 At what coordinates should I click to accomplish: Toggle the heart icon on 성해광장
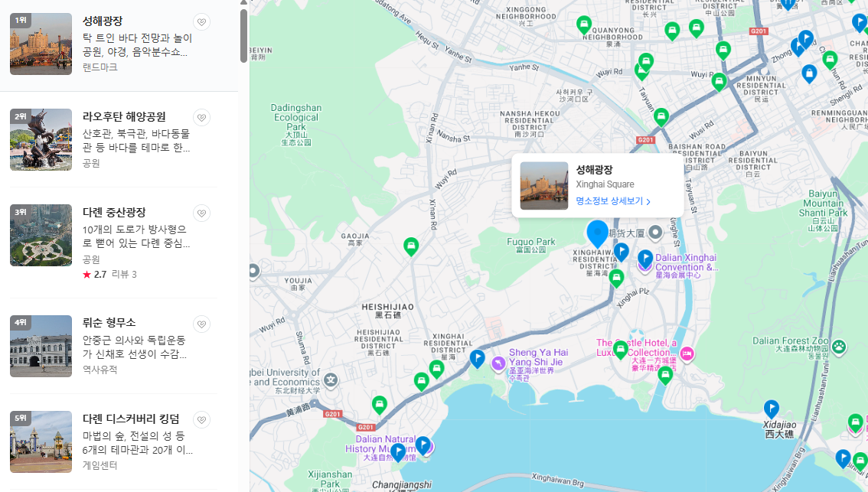[x=201, y=21]
